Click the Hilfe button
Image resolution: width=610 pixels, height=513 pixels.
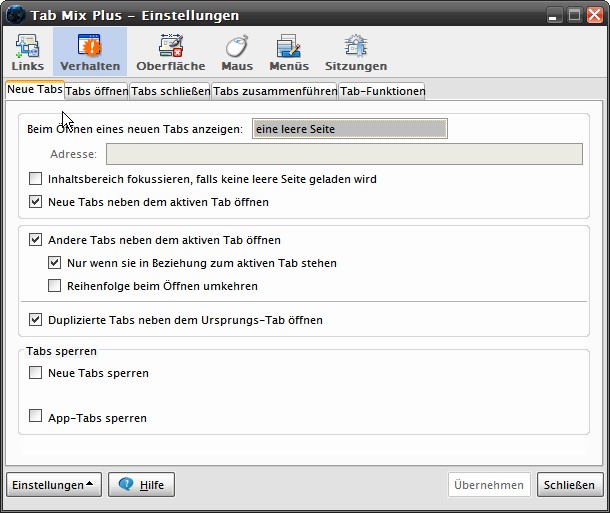pyautogui.click(x=141, y=485)
